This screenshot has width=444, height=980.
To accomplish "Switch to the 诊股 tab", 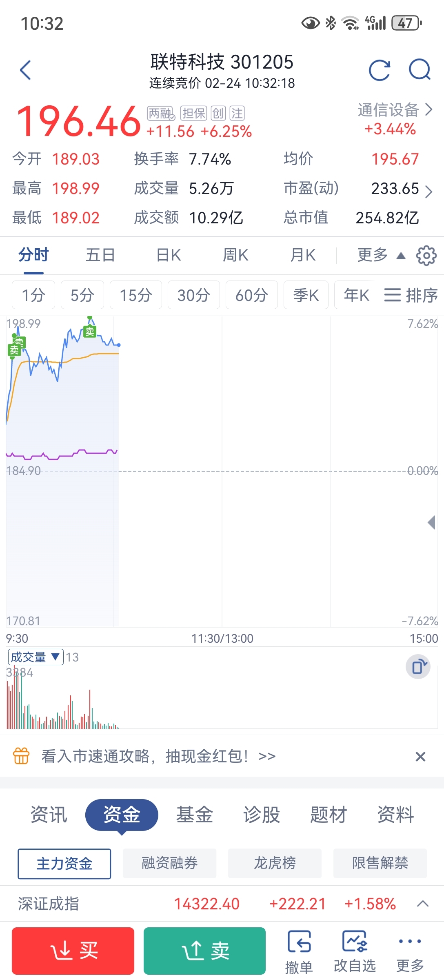I will pyautogui.click(x=262, y=815).
